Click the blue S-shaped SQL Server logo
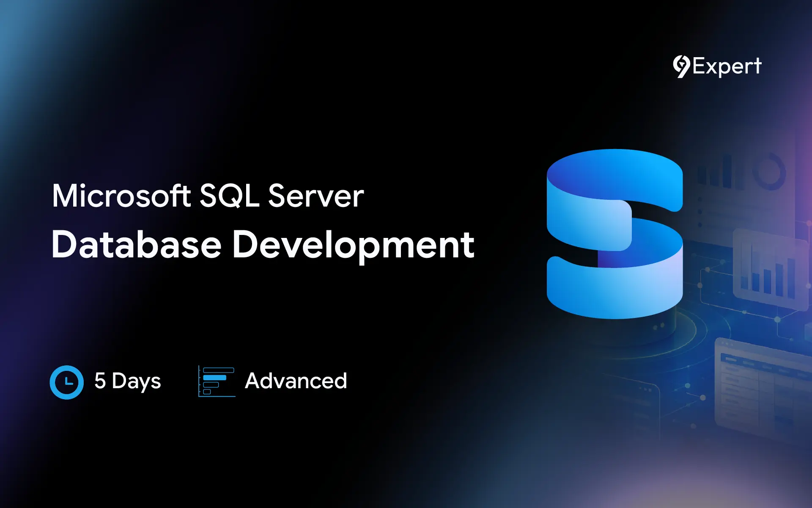 point(614,234)
